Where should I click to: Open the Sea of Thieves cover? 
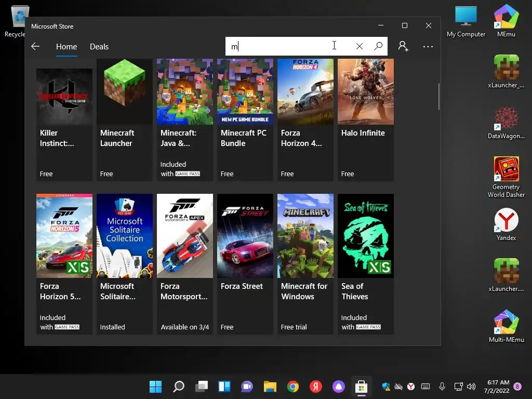pos(366,236)
